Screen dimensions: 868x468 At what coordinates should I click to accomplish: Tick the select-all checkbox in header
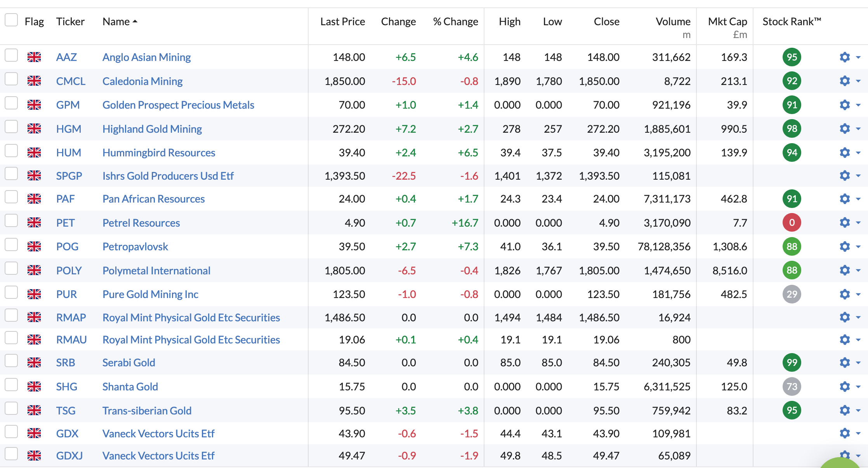click(11, 20)
